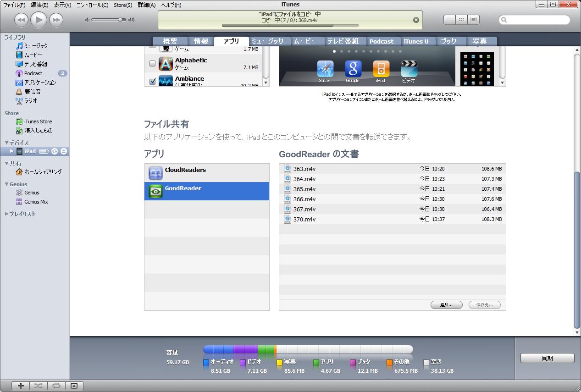581x392 pixels.
Task: Select the GoodReader app
Action: click(207, 191)
